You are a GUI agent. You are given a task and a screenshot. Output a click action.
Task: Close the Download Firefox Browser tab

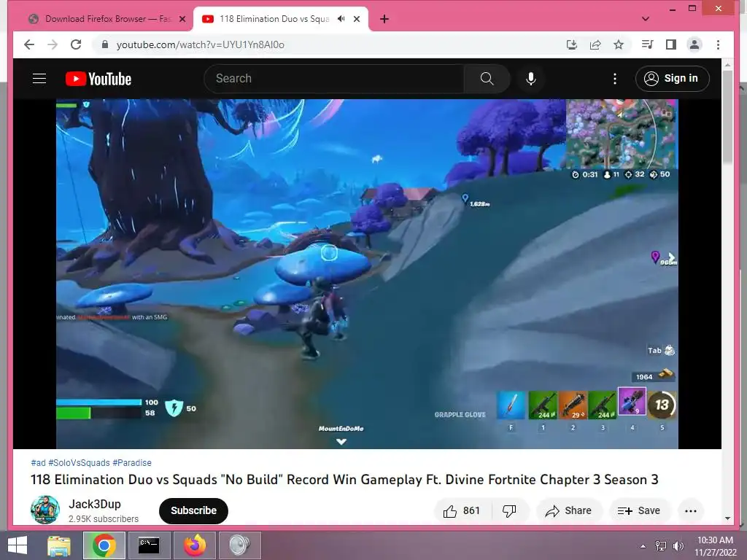[x=182, y=19]
